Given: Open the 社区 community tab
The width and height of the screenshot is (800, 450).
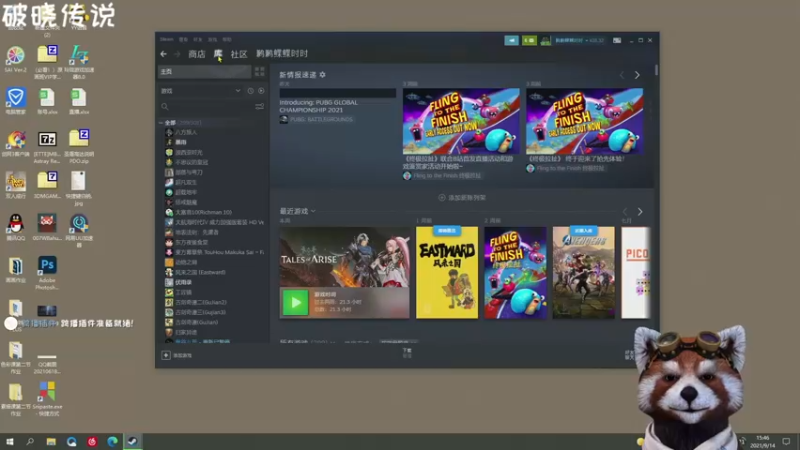Looking at the screenshot, I should click(x=239, y=54).
